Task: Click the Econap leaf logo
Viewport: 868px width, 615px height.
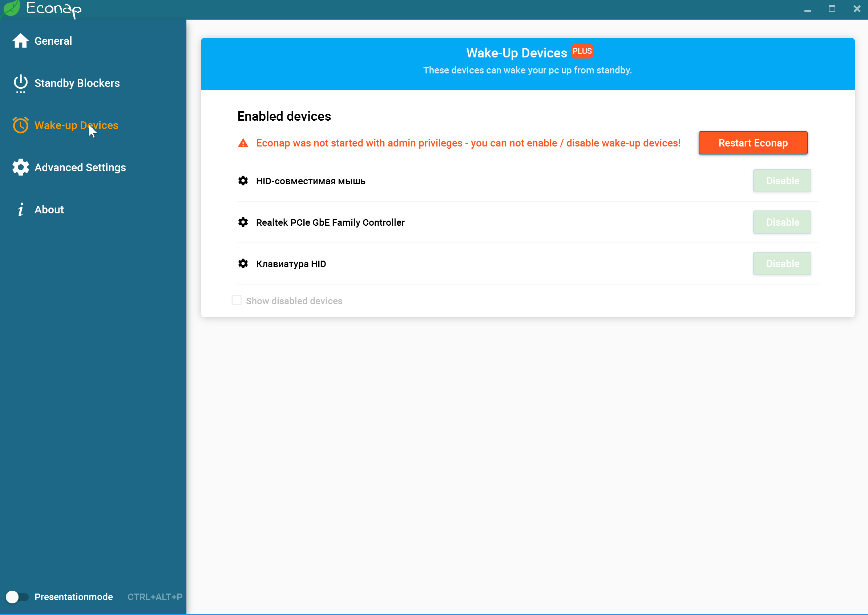Action: tap(11, 8)
